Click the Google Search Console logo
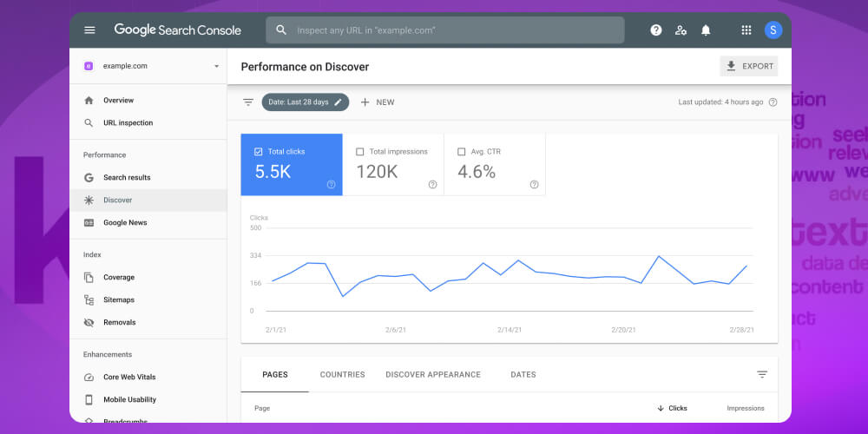 coord(178,30)
